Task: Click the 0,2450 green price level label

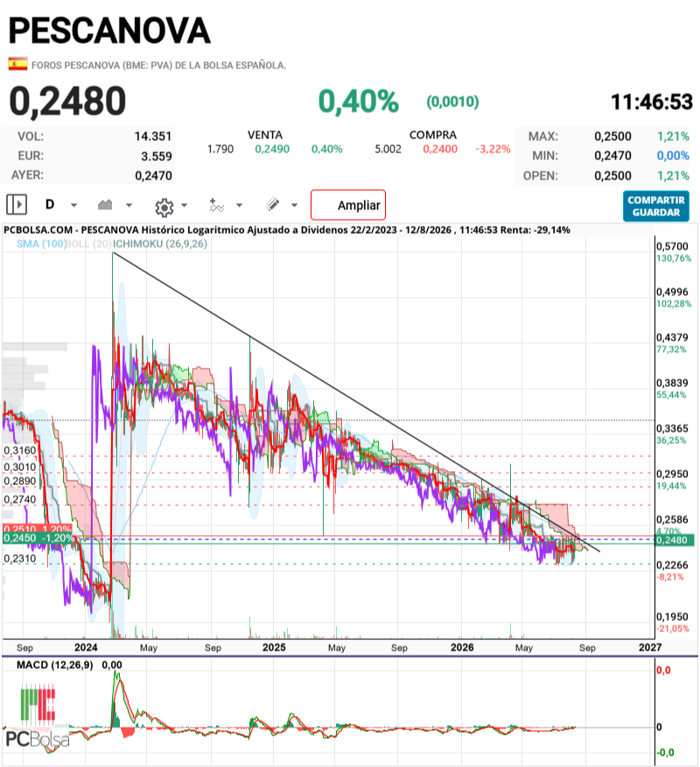Action: click(x=38, y=538)
